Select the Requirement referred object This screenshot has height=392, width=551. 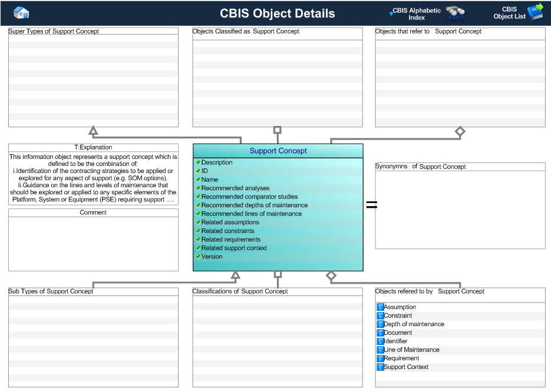click(401, 358)
